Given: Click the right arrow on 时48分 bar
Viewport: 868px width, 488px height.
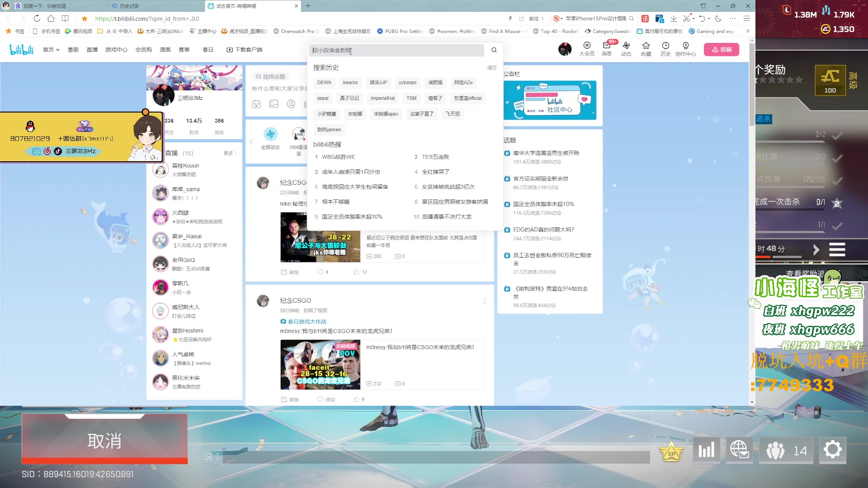Looking at the screenshot, I should click(x=816, y=249).
